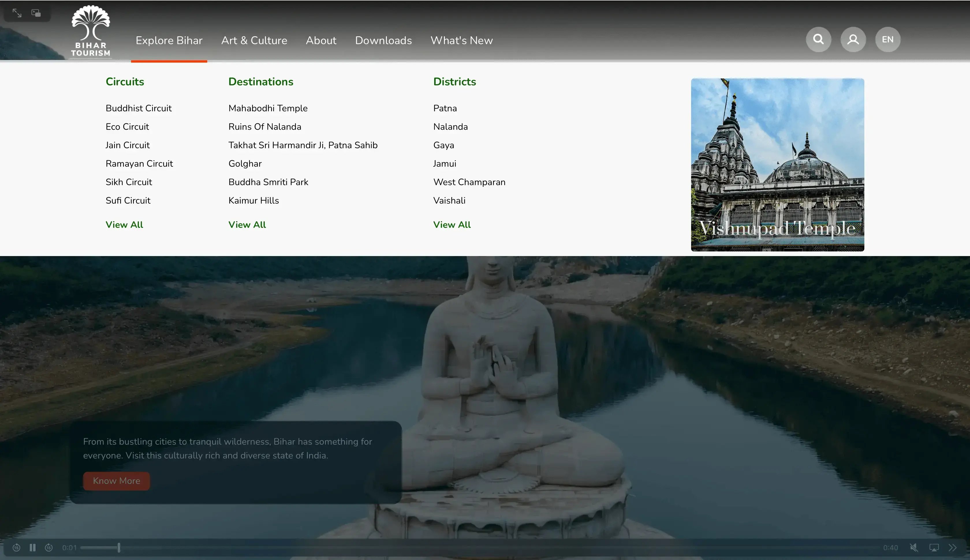This screenshot has width=970, height=560.
Task: Select West Champaran district
Action: (x=469, y=182)
